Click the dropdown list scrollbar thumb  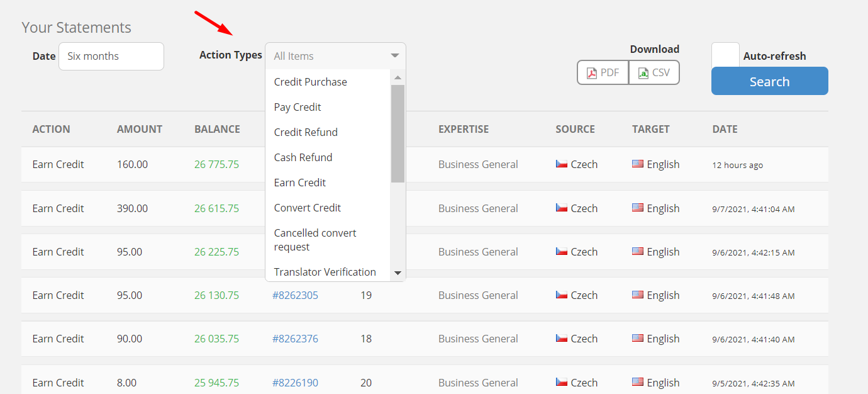pos(398,133)
